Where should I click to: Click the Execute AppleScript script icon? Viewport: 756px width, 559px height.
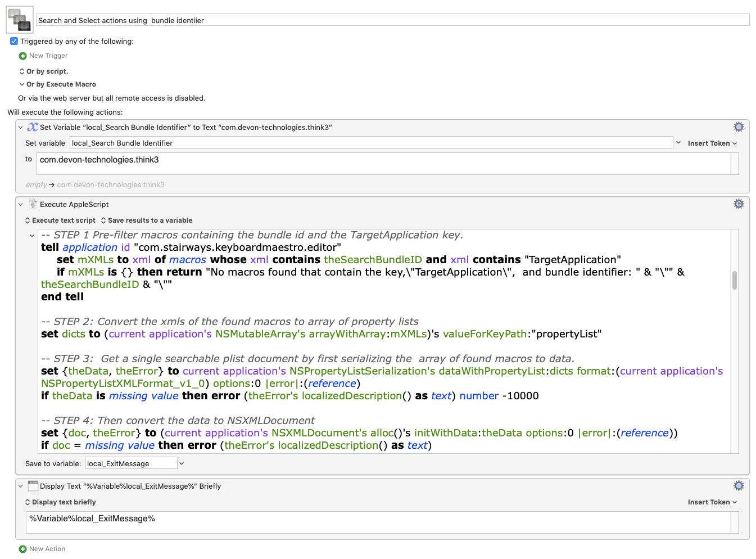pos(33,204)
